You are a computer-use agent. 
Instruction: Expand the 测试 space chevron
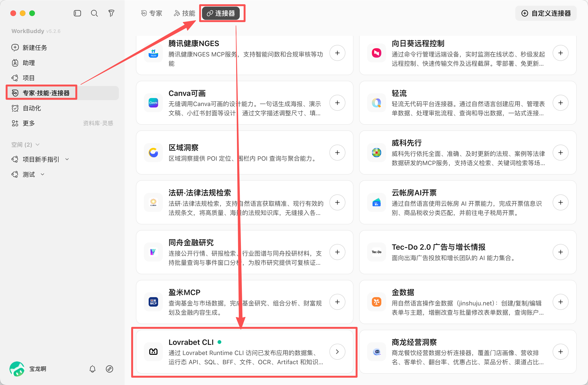tap(42, 175)
